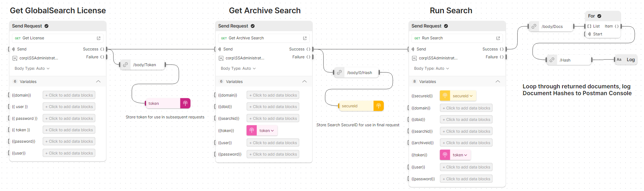Collapse Variables section in Get License block
This screenshot has height=191, width=644.
[x=98, y=82]
